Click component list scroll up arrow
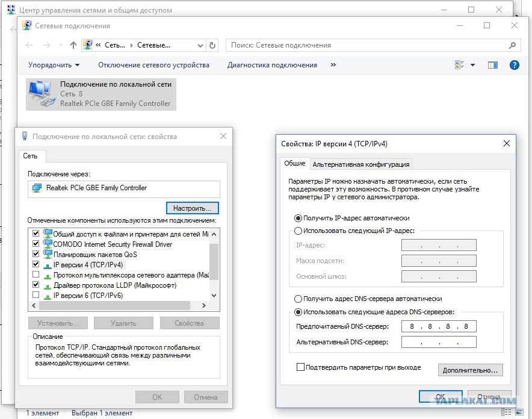This screenshot has height=419, width=532. (214, 234)
